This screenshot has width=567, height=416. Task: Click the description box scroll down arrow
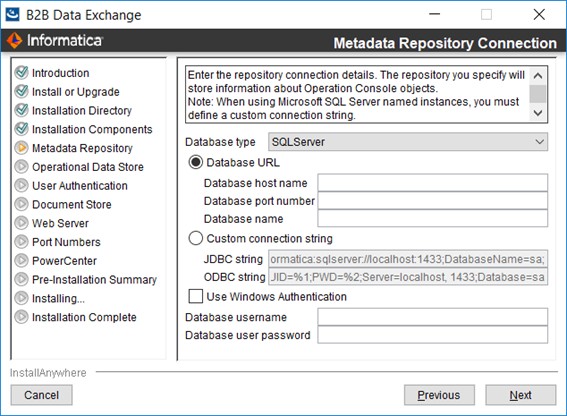pyautogui.click(x=538, y=113)
